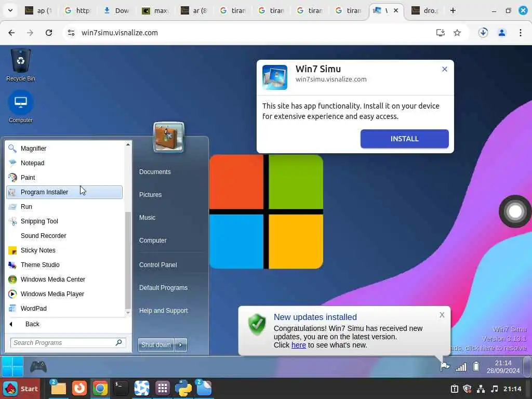Click the action center flag icon

click(x=445, y=367)
